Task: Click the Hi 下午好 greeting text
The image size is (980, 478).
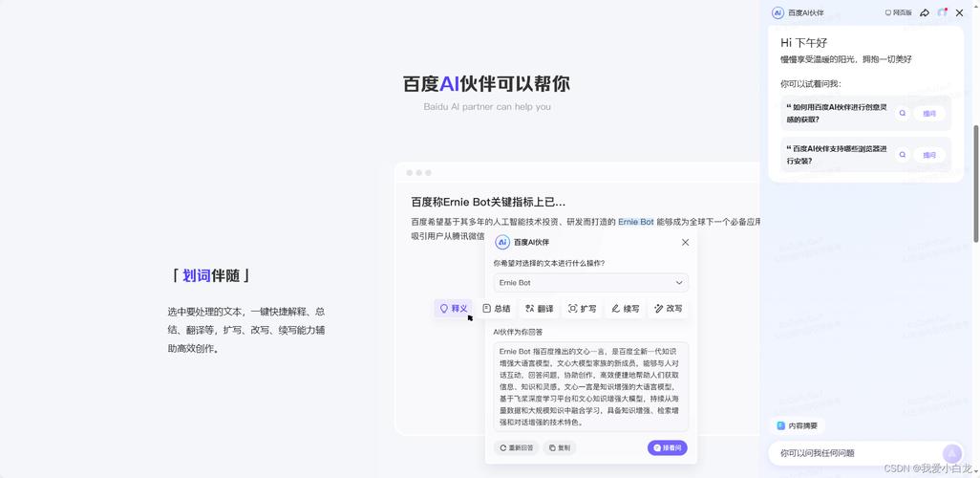Action: pos(803,43)
